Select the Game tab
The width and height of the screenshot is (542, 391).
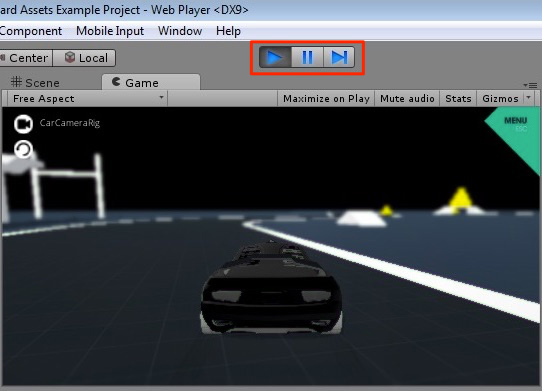[x=151, y=82]
